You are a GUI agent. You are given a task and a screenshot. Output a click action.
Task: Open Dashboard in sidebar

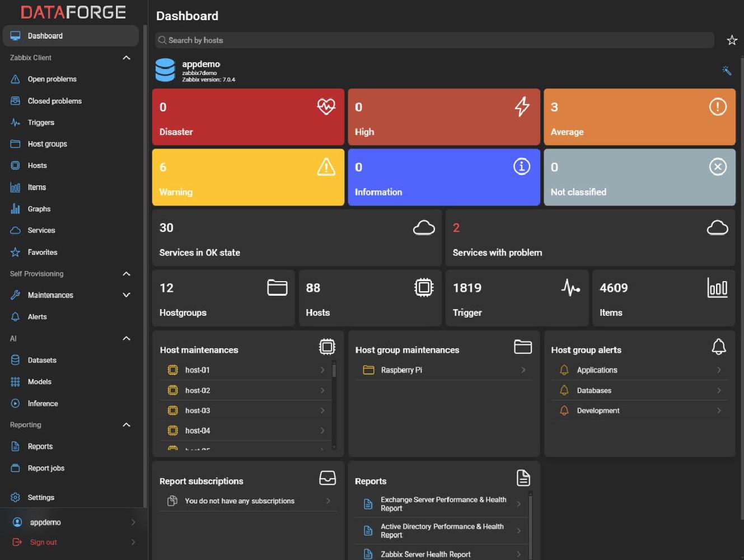pos(71,36)
